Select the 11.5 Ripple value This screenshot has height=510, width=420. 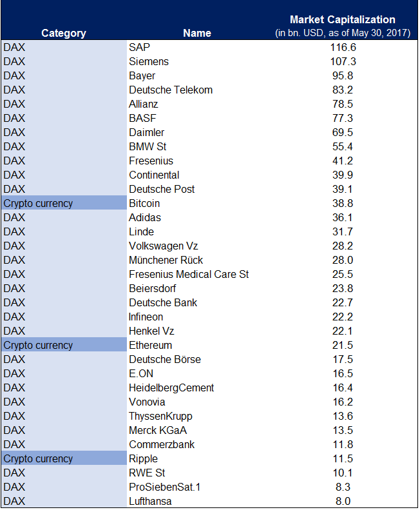(x=343, y=459)
